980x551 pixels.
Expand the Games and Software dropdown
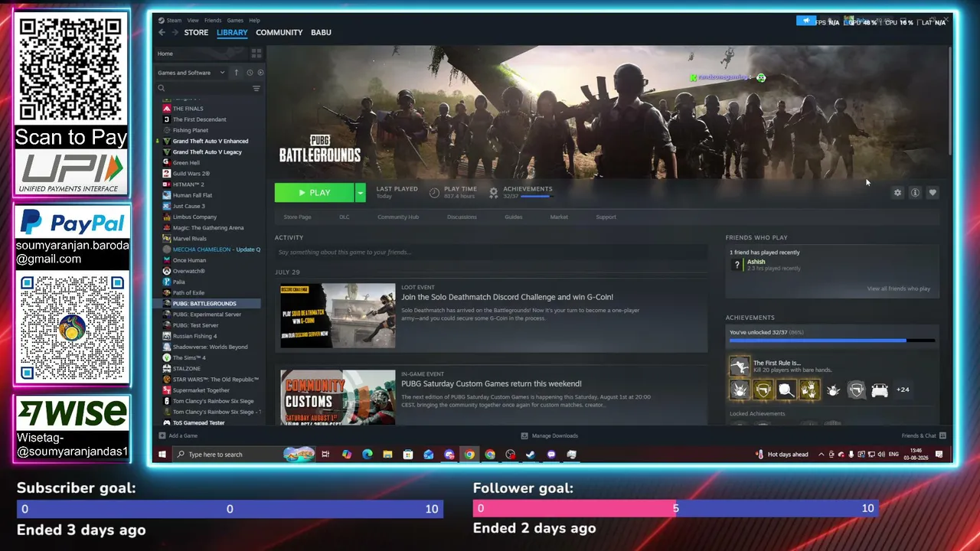191,73
